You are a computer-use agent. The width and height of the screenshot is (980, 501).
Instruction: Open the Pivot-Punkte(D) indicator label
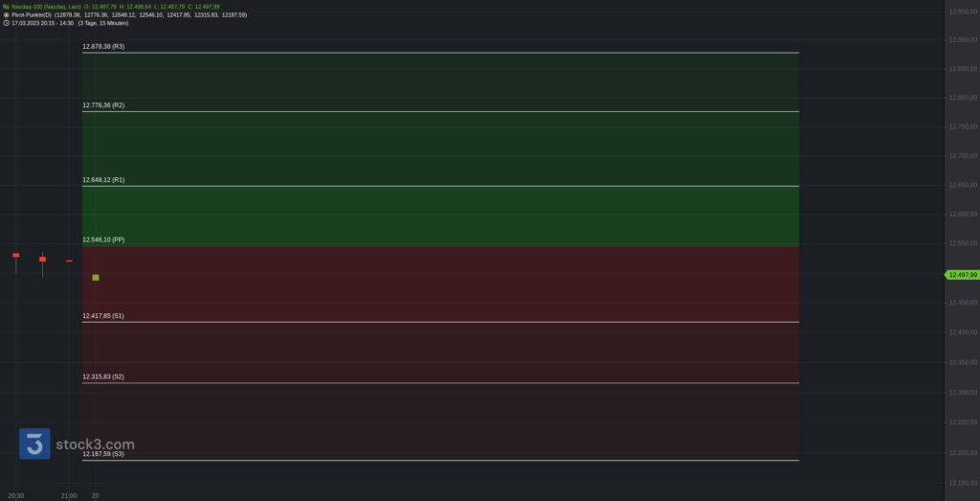click(x=32, y=14)
